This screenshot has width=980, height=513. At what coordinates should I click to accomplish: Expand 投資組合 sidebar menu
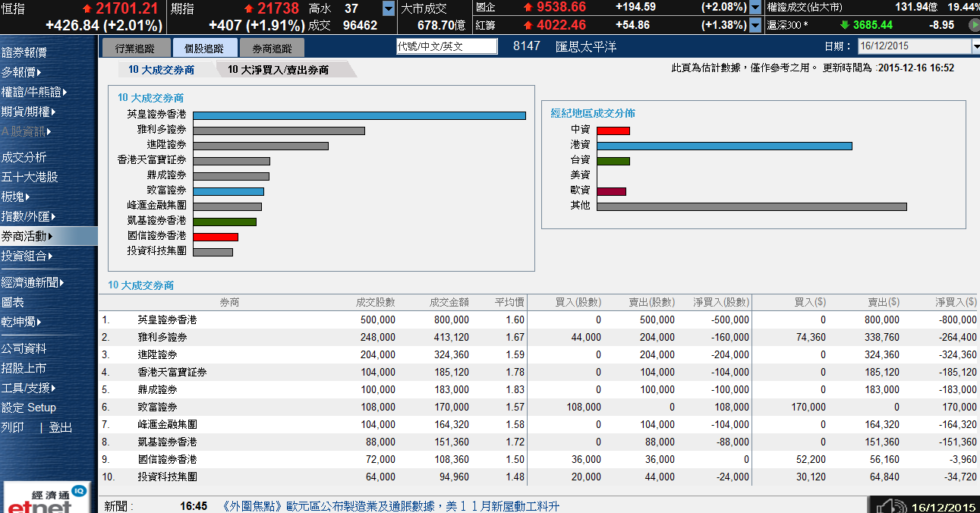[x=27, y=256]
